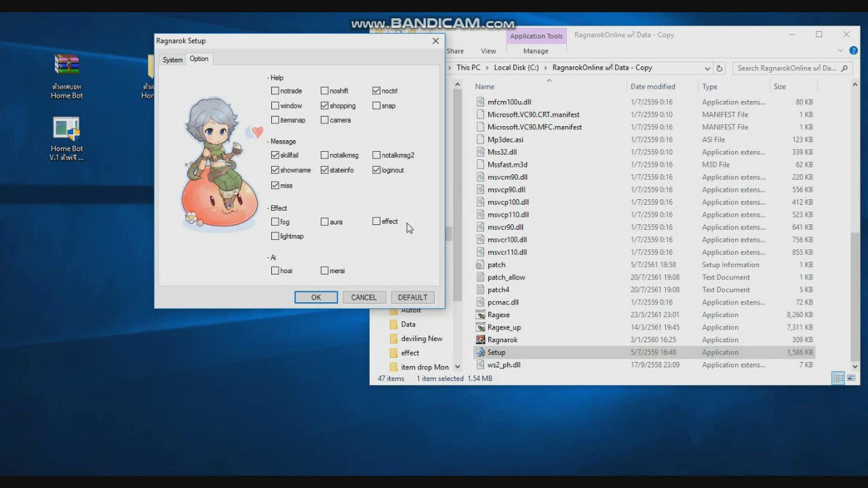
Task: Select the msvcr110.dll file icon
Action: click(x=481, y=252)
